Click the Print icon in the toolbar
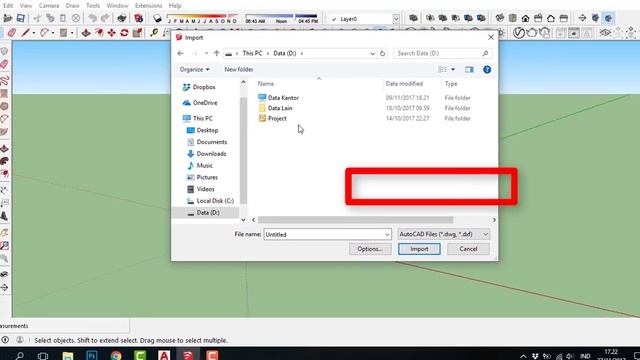Screen dimensions: 640x360 (122, 18)
